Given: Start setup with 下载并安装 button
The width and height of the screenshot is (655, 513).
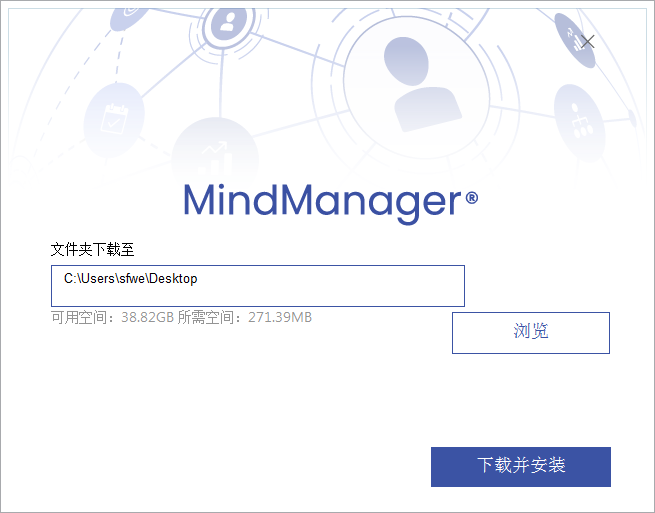Looking at the screenshot, I should (x=521, y=467).
